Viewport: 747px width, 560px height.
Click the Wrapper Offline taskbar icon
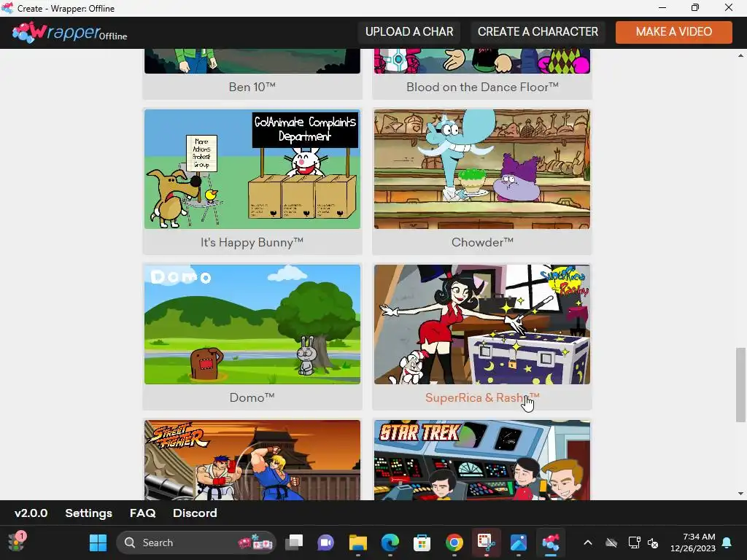550,542
